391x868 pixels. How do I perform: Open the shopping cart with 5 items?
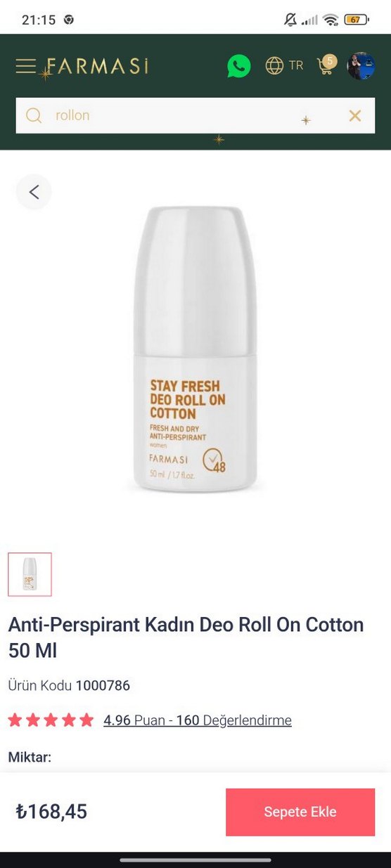(326, 65)
